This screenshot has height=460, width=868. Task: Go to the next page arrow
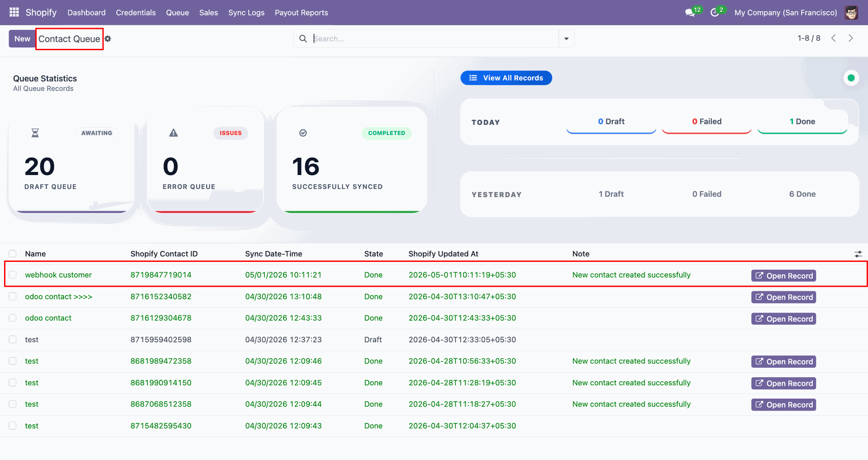[x=850, y=38]
